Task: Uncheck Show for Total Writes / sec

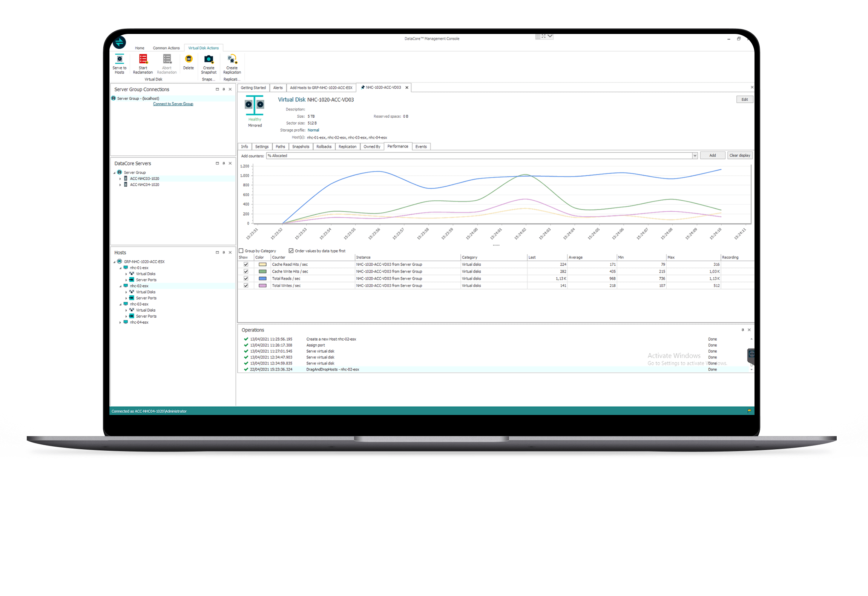Action: (x=246, y=286)
